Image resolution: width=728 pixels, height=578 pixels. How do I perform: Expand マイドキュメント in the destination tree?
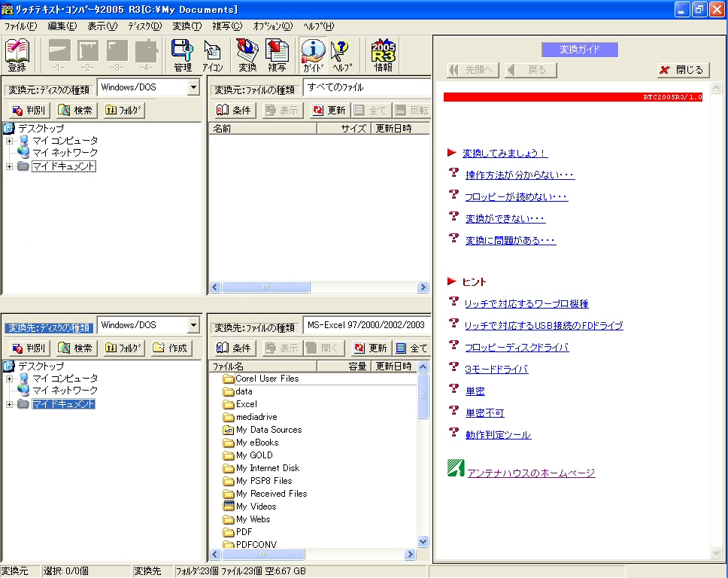point(9,404)
